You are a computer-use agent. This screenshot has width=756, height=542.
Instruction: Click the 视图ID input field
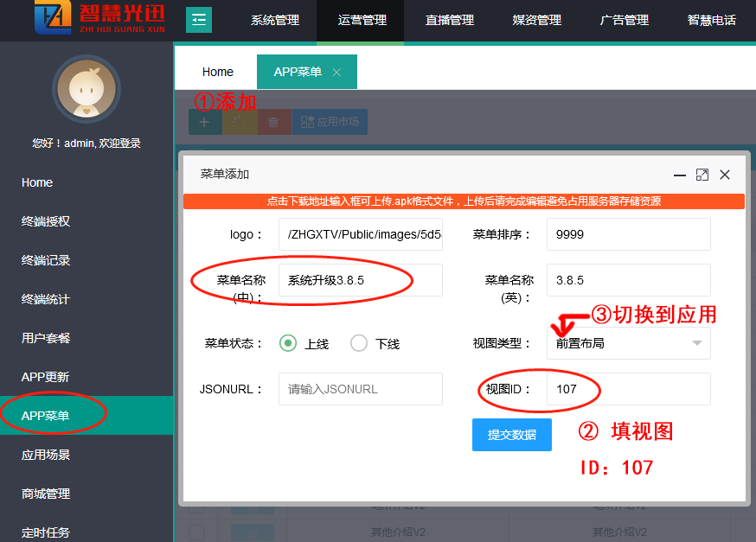[x=629, y=389]
